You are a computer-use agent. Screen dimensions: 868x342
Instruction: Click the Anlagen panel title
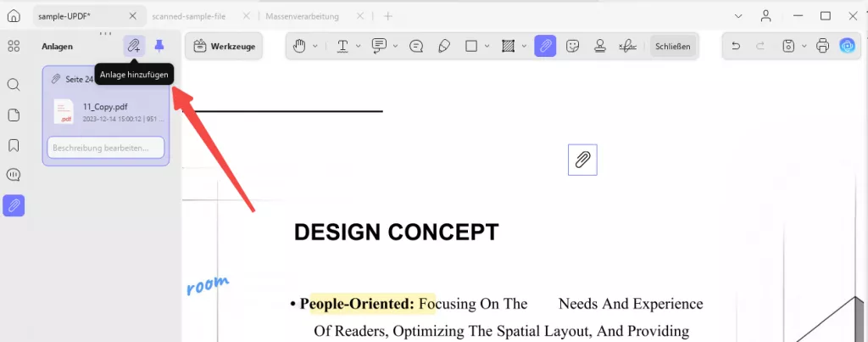(x=57, y=47)
